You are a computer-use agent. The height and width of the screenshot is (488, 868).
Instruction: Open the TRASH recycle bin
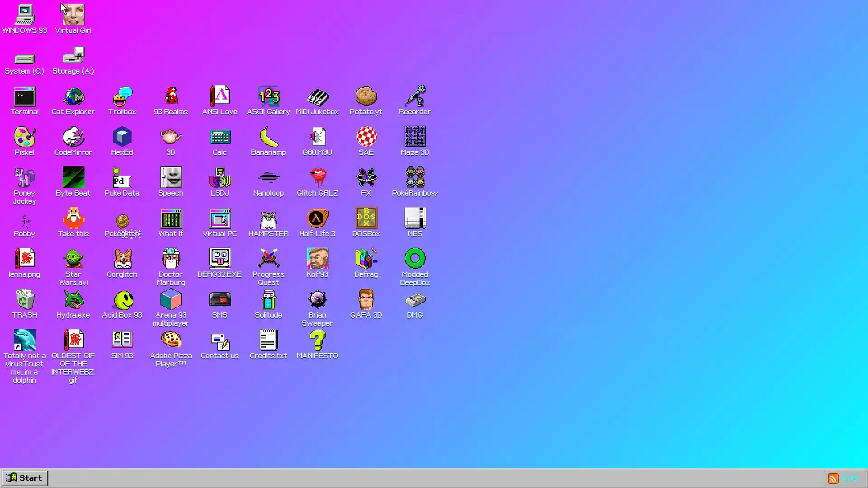click(24, 300)
